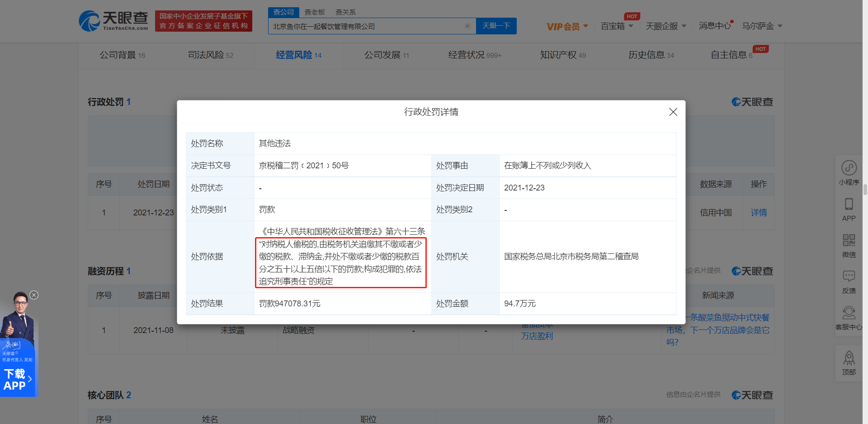Open the 酸菜鱼搅动中式快餐 news link
The height and width of the screenshot is (424, 868).
click(x=718, y=330)
